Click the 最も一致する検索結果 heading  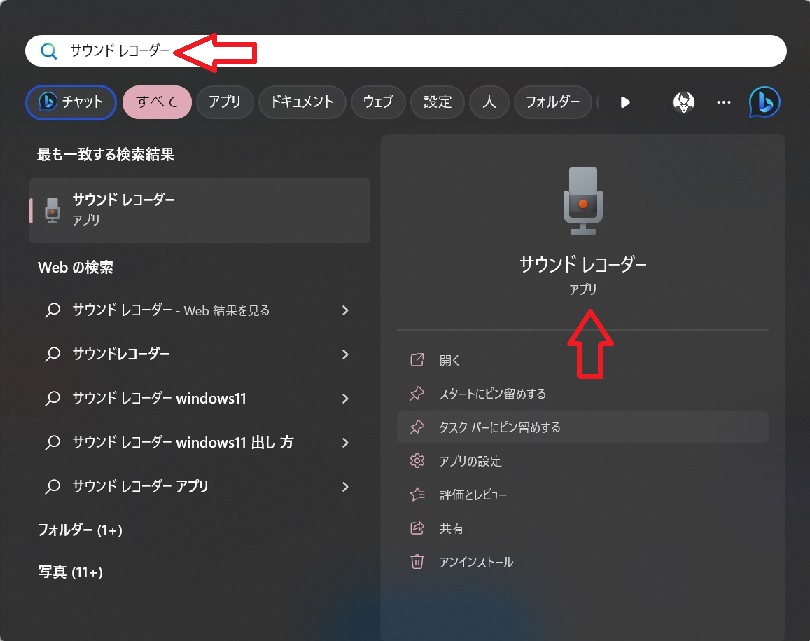(105, 154)
